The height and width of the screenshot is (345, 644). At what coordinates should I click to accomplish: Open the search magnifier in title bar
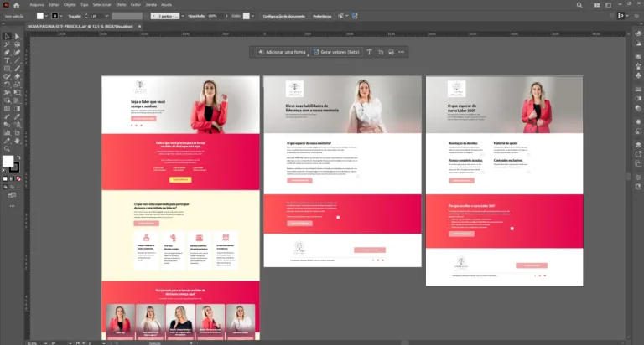pyautogui.click(x=579, y=5)
